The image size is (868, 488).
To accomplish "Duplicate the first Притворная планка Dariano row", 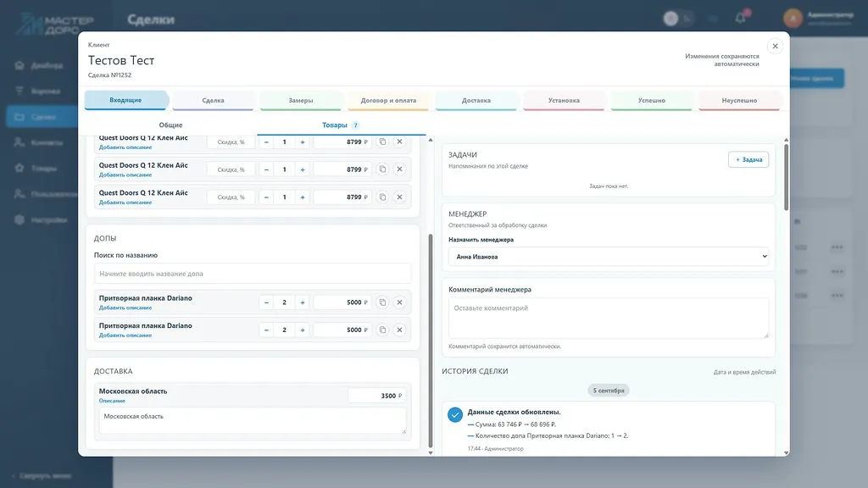I will 382,302.
